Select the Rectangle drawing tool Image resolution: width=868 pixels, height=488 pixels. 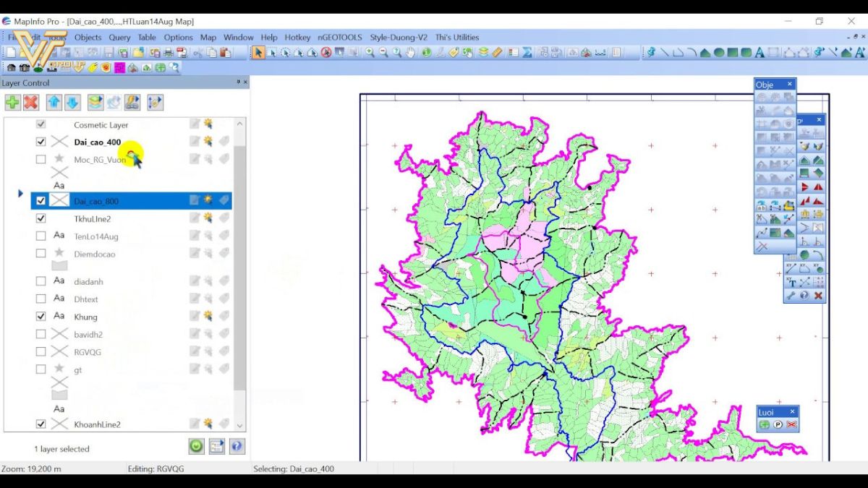(732, 52)
